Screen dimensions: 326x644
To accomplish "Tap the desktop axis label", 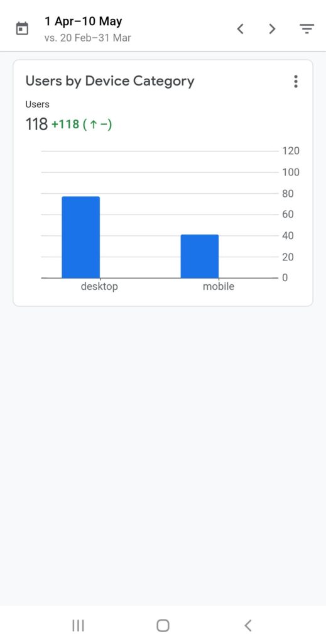I will coord(99,287).
